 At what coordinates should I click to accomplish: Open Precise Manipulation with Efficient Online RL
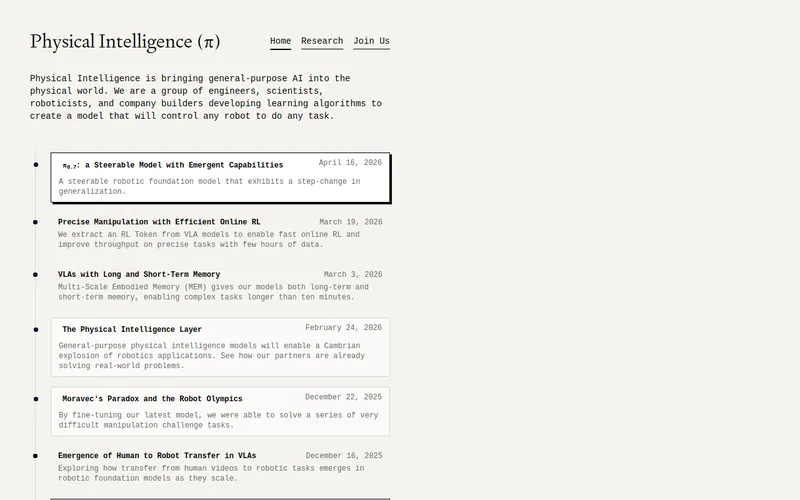point(159,222)
